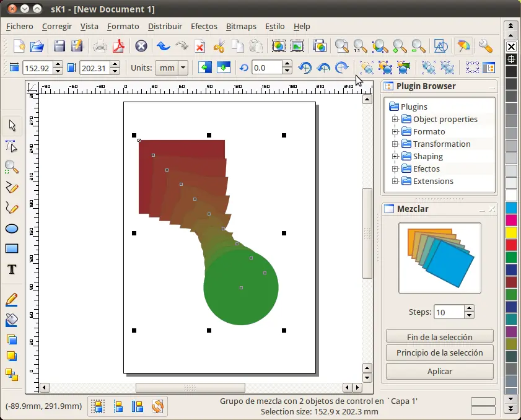
Task: Click the Export as PDF icon
Action: [118, 46]
